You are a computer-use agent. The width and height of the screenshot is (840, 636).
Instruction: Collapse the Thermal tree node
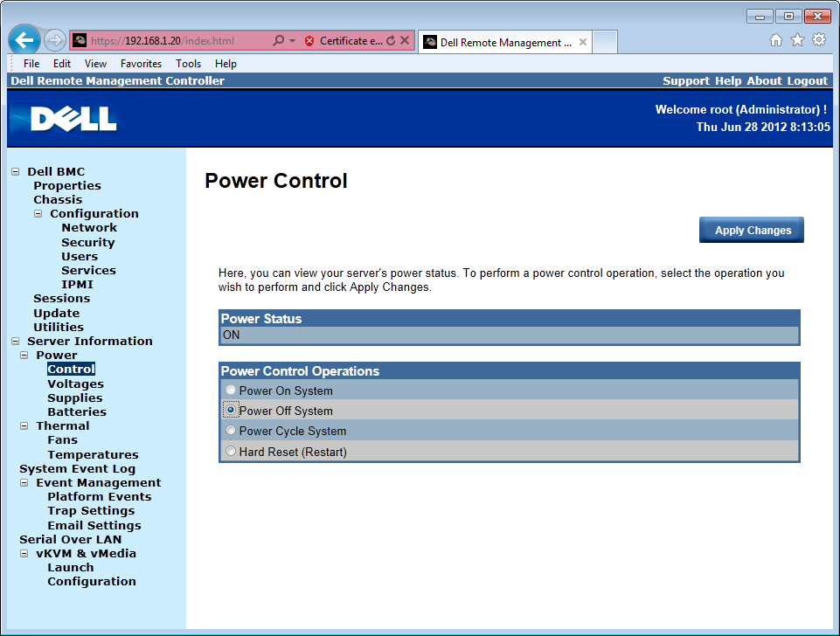tap(24, 426)
